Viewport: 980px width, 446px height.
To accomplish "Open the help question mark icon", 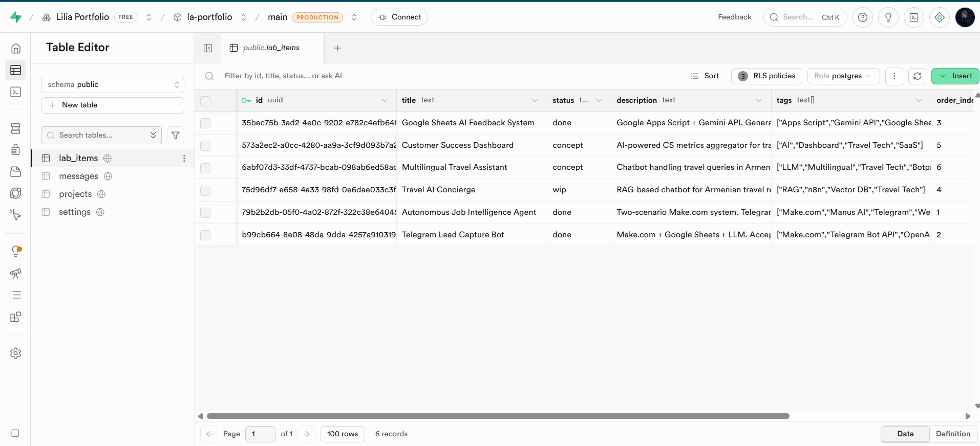I will tap(863, 17).
